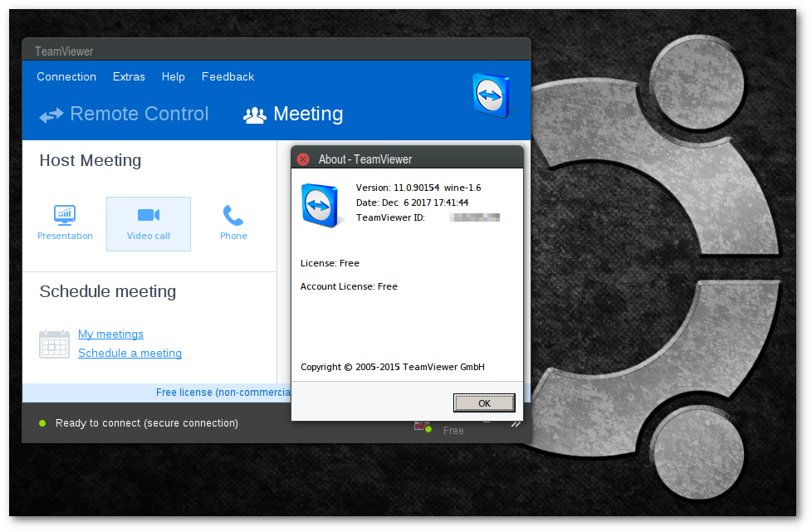Image resolution: width=812 pixels, height=532 pixels.
Task: Click Copyright 2005-2015 TeamViewer GmbH text
Action: [x=393, y=367]
